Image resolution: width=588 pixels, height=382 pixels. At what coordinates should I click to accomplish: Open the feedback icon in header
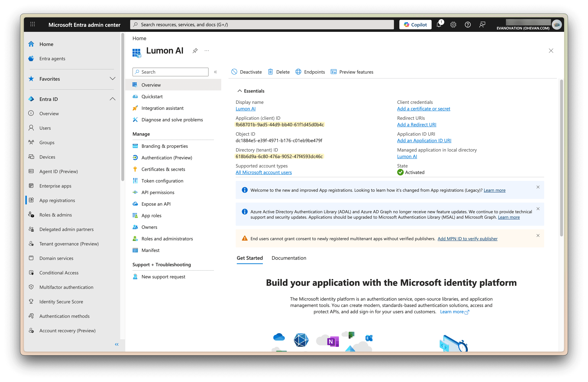pyautogui.click(x=482, y=25)
